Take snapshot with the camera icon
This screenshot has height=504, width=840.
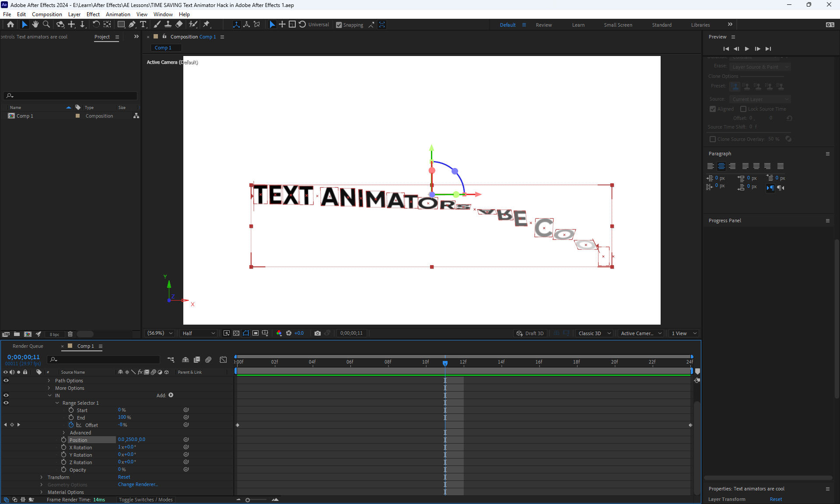tap(318, 333)
